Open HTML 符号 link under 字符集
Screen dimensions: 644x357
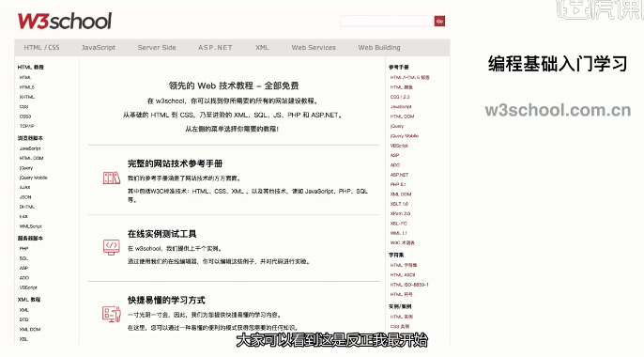(x=401, y=294)
